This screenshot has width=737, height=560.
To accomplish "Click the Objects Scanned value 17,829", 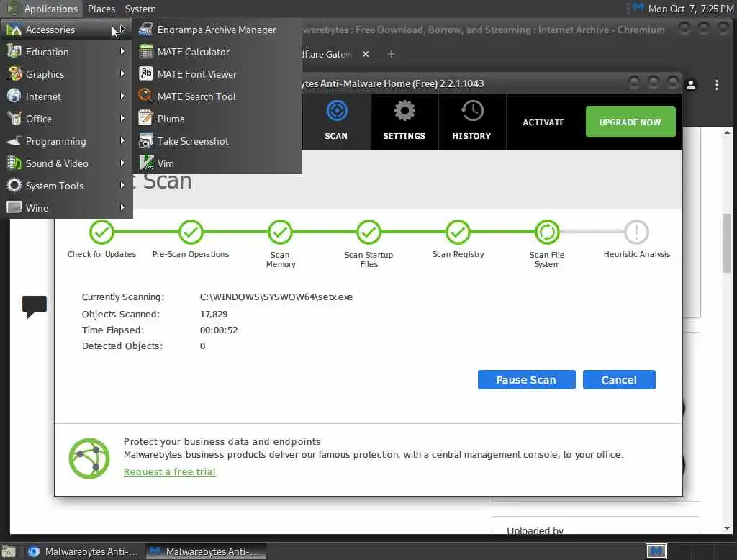I will [214, 314].
